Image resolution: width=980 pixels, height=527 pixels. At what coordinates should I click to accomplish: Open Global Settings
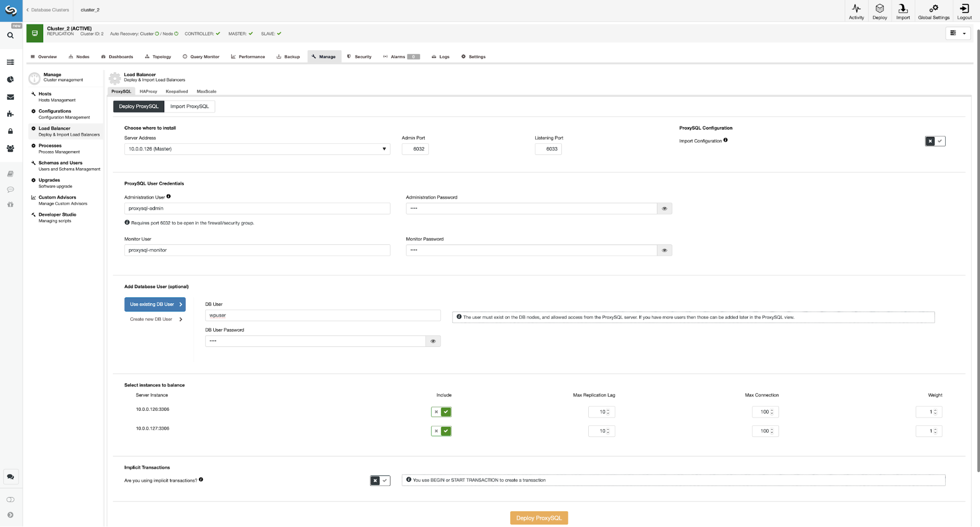[933, 11]
